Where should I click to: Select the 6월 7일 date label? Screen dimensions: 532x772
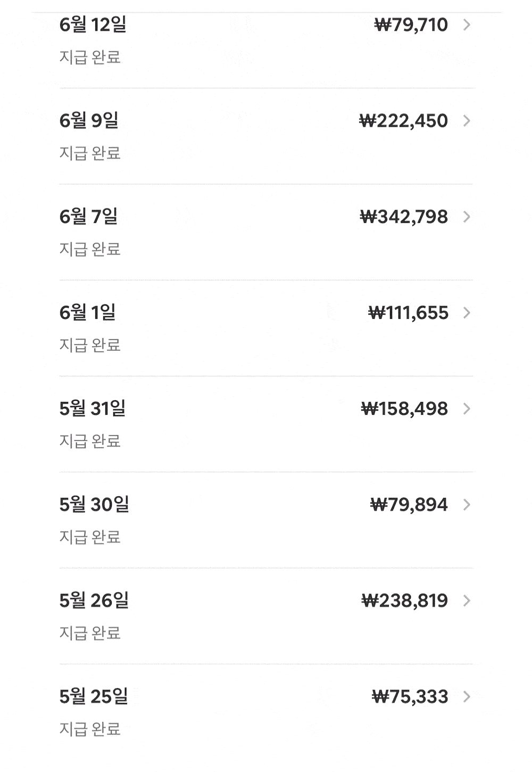88,217
